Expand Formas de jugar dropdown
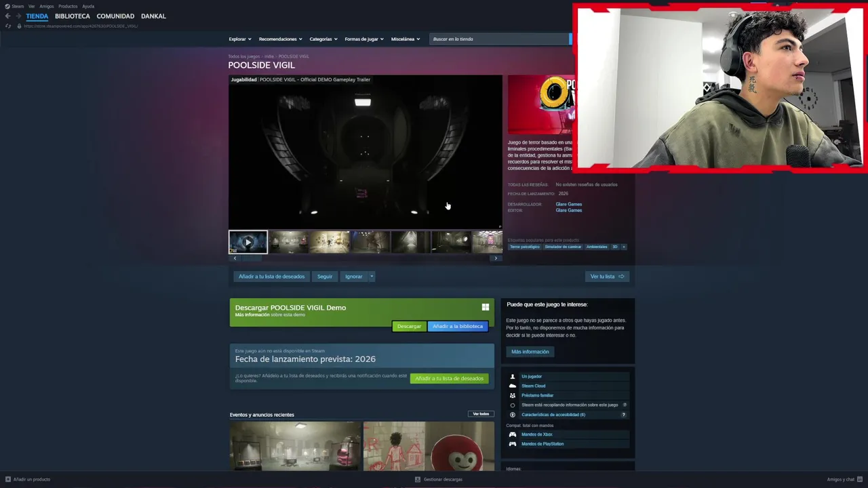 click(364, 39)
